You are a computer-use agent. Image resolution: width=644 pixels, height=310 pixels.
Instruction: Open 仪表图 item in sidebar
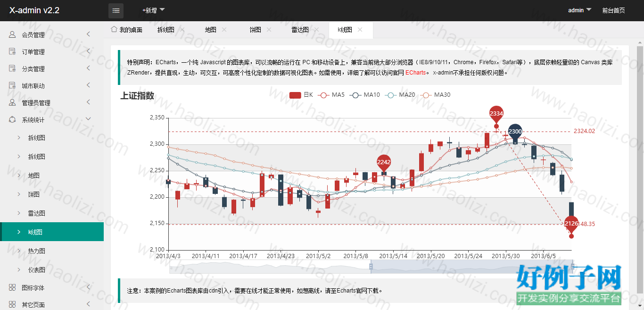[52, 270]
